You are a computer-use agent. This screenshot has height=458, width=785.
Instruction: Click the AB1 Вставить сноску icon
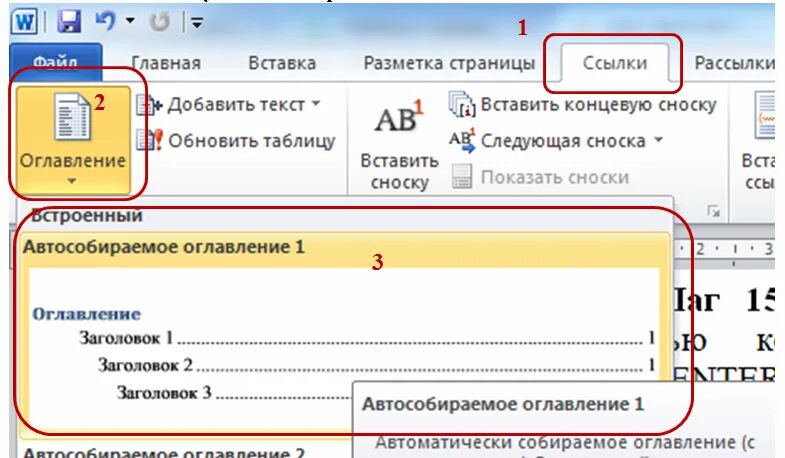(x=399, y=117)
